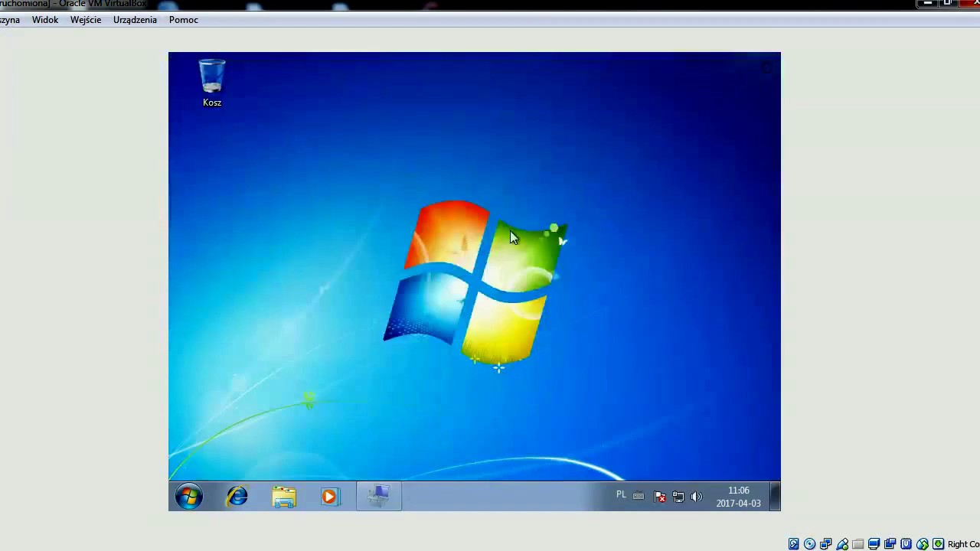Open Action Center flag icon
Screen dimensions: 980x551
tap(660, 497)
